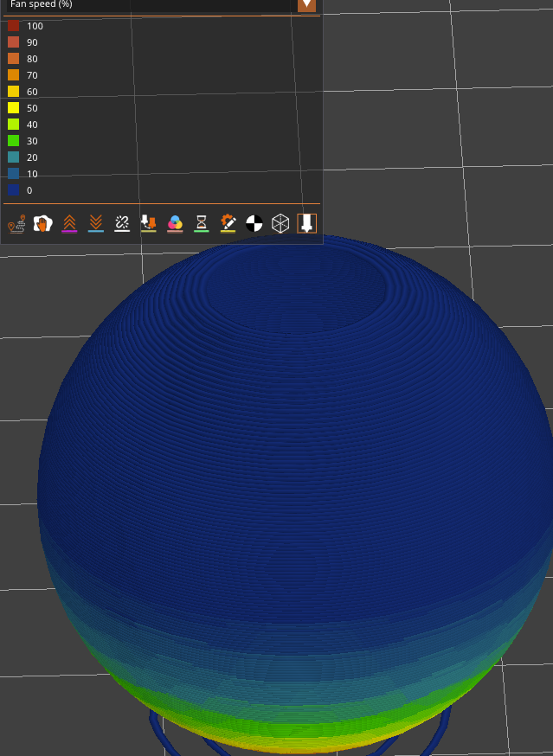Click the teal 20 color swatch

14,157
